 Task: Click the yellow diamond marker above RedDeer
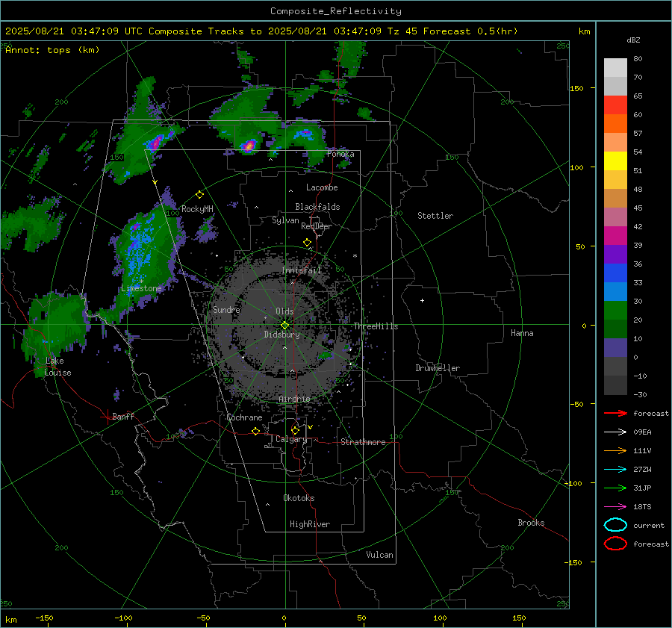tap(307, 243)
